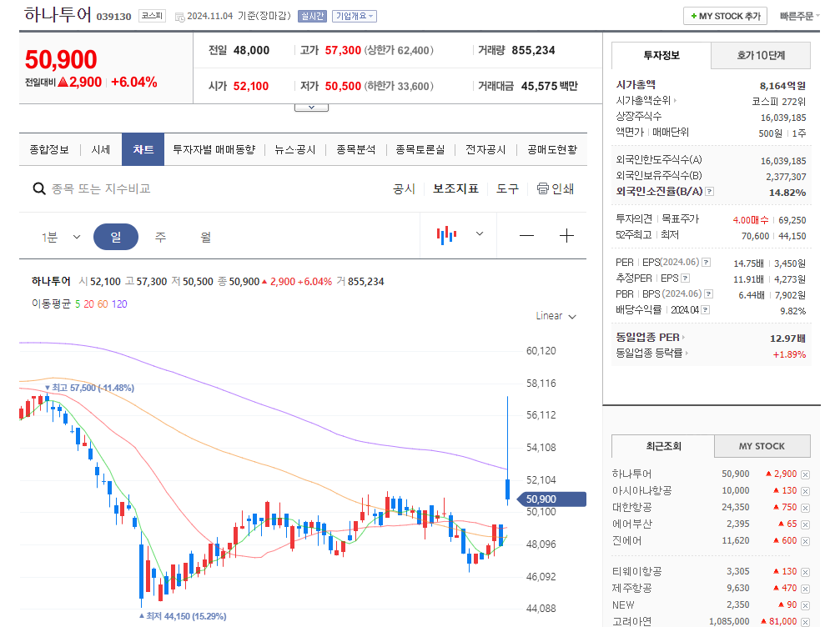
Task: Switch to 시세 tab
Action: coord(101,149)
